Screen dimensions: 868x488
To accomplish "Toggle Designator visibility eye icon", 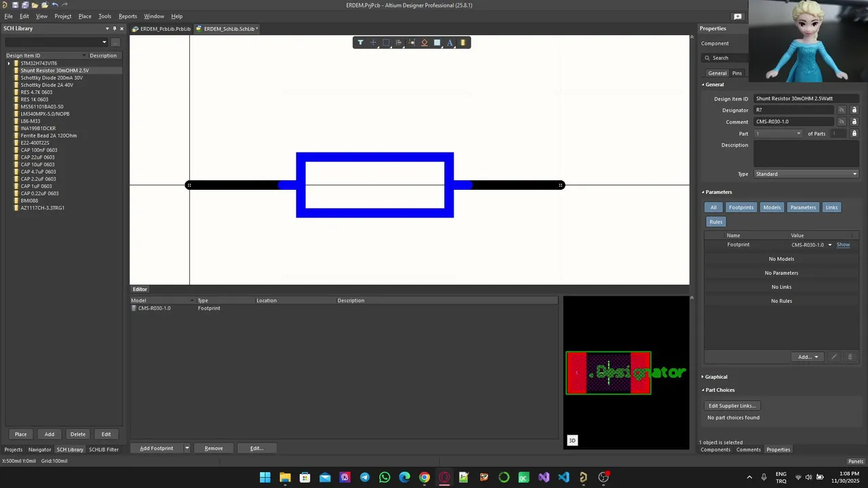I will point(842,110).
